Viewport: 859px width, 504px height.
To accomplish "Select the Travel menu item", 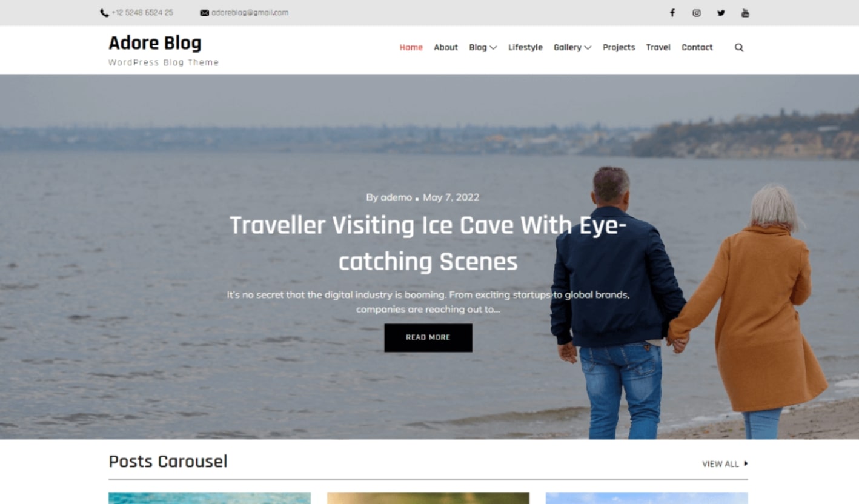I will click(x=658, y=47).
